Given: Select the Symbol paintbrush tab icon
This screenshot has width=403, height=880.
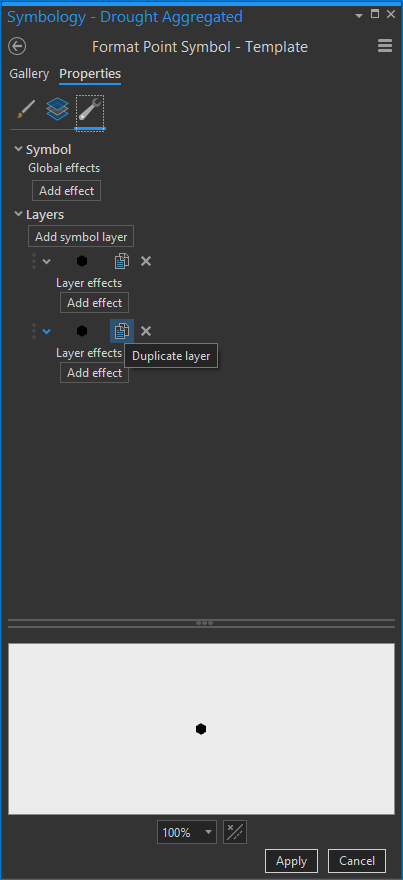Looking at the screenshot, I should pyautogui.click(x=26, y=109).
